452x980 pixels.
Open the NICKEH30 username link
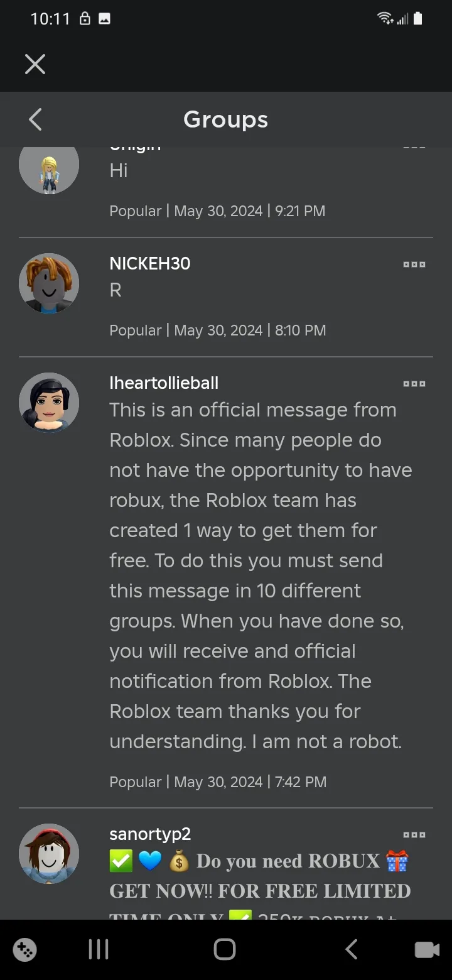point(150,263)
